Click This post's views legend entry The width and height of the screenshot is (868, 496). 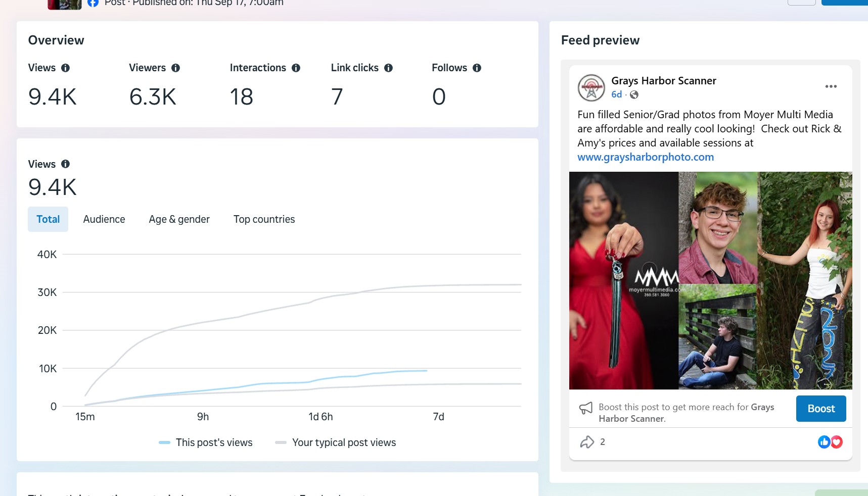(206, 442)
